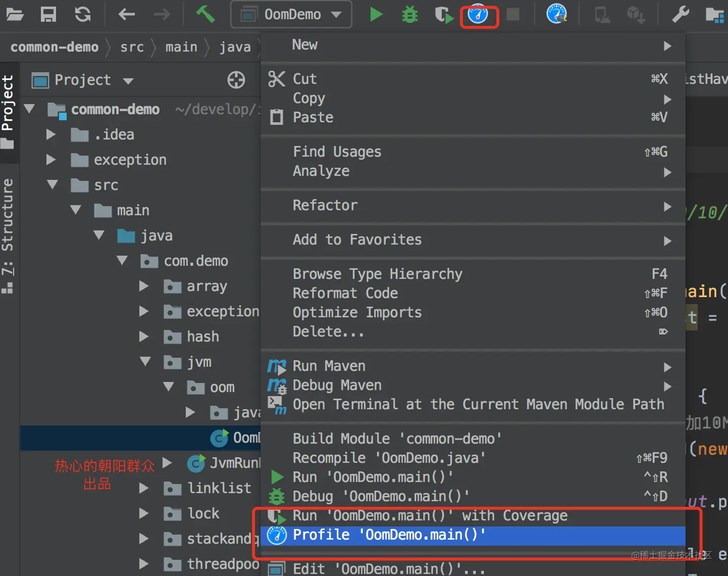The width and height of the screenshot is (728, 576).
Task: Click src in the breadcrumb path
Action: tap(132, 47)
